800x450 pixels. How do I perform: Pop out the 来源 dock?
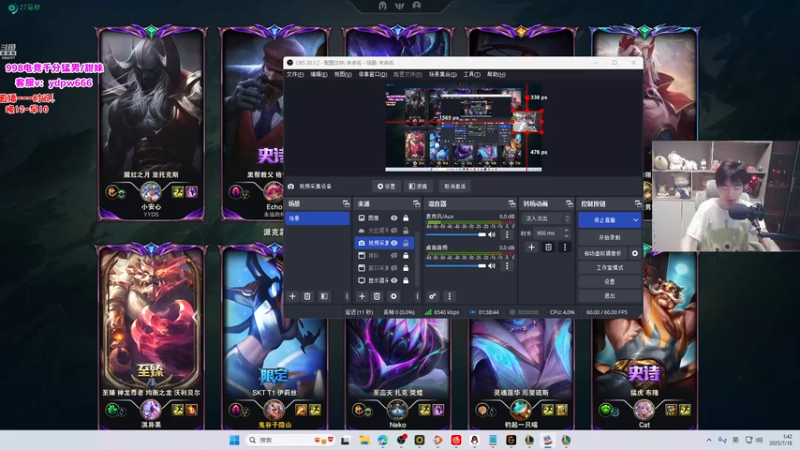click(x=416, y=204)
